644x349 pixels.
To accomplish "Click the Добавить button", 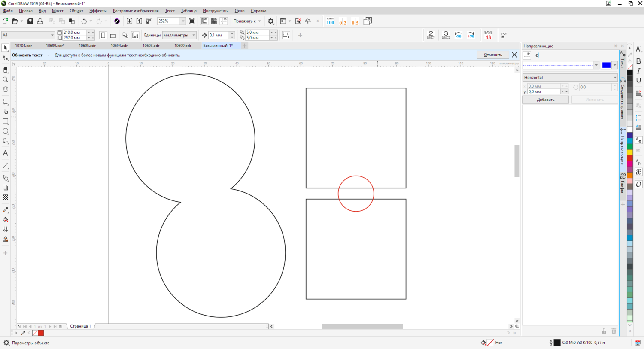I will (546, 100).
